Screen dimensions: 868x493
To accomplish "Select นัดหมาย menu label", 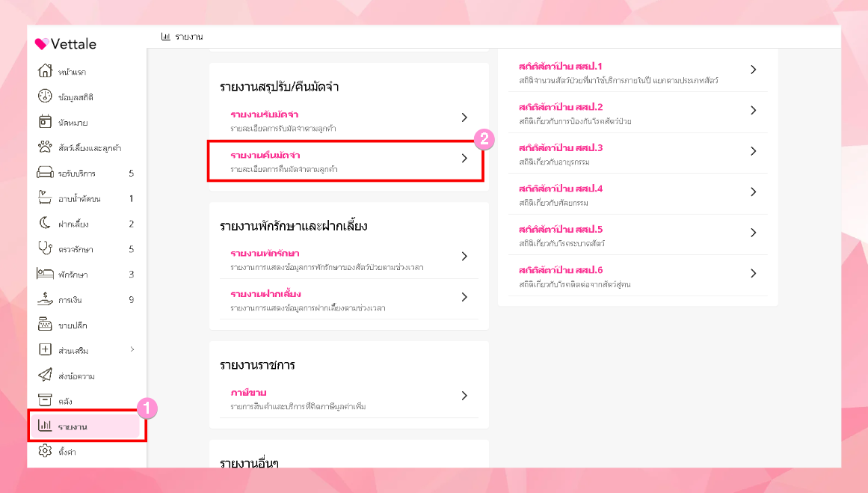I will (73, 123).
